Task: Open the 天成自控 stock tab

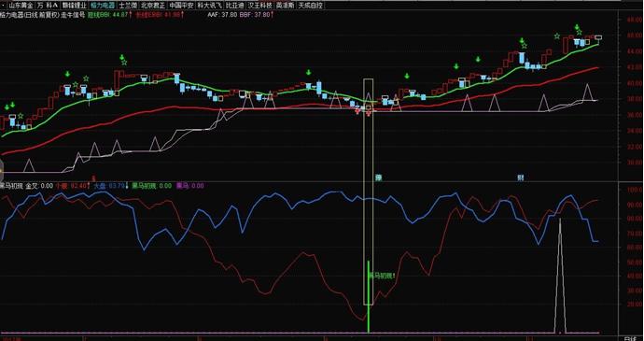Action: click(x=311, y=6)
